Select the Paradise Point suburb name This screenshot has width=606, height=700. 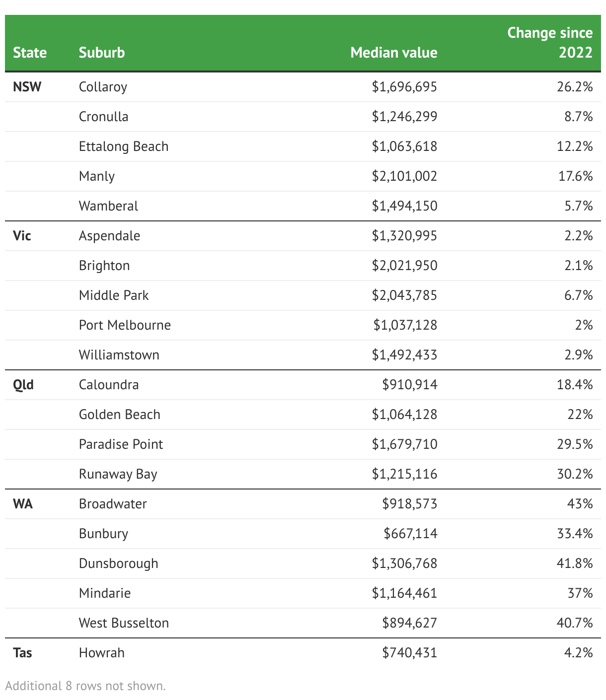[x=121, y=444]
